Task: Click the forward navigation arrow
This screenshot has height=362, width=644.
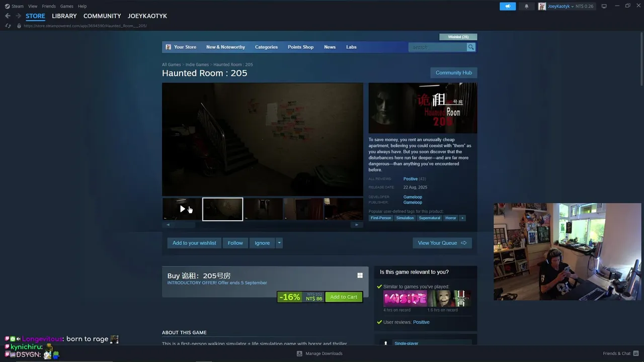Action: [x=18, y=16]
